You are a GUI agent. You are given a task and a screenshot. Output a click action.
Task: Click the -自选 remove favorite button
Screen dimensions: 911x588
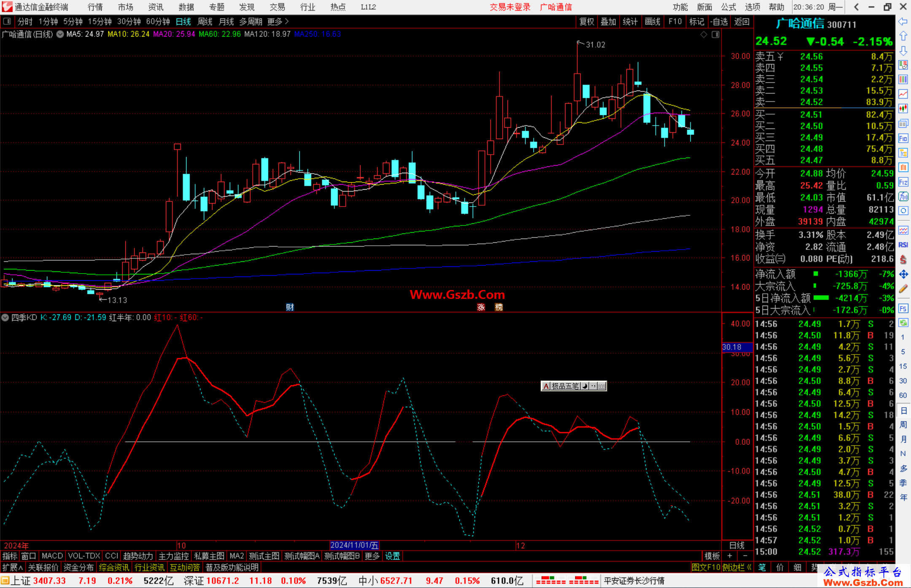click(x=719, y=21)
